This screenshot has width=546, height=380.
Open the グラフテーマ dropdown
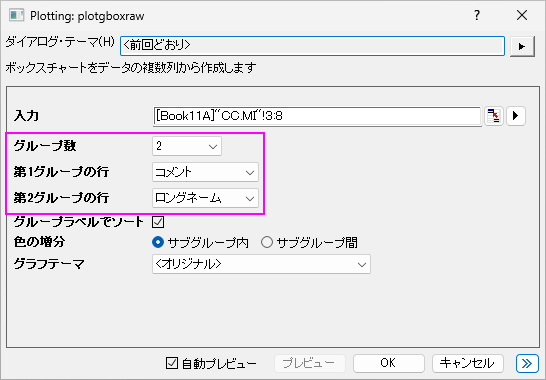(261, 264)
